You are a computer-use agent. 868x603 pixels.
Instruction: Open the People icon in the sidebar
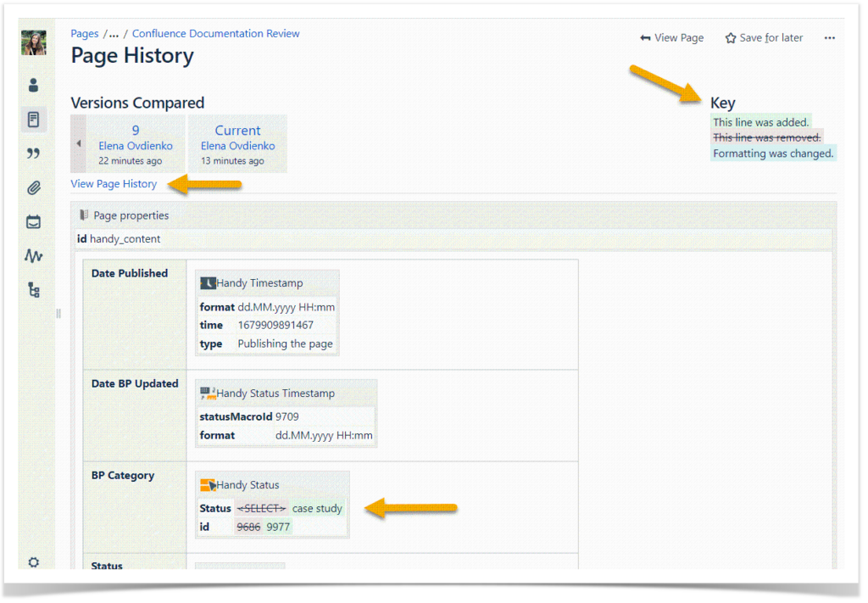coord(33,85)
